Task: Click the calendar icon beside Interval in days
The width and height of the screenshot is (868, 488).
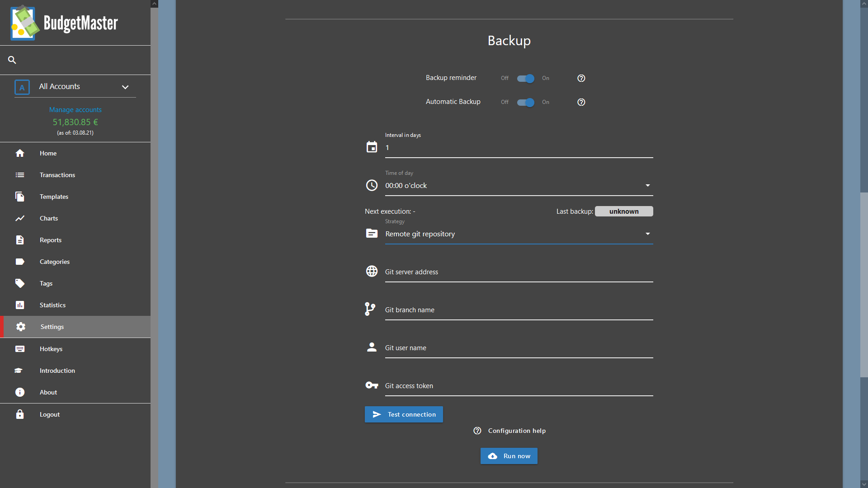Action: point(372,147)
